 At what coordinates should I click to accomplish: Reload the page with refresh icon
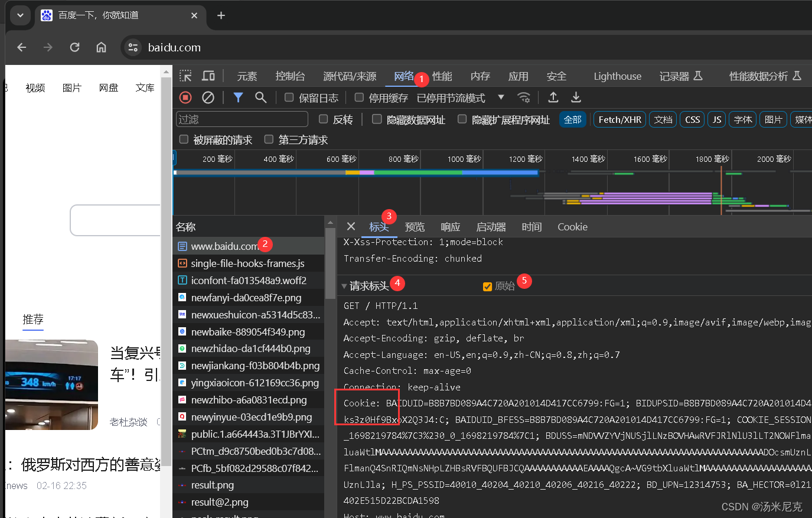74,47
